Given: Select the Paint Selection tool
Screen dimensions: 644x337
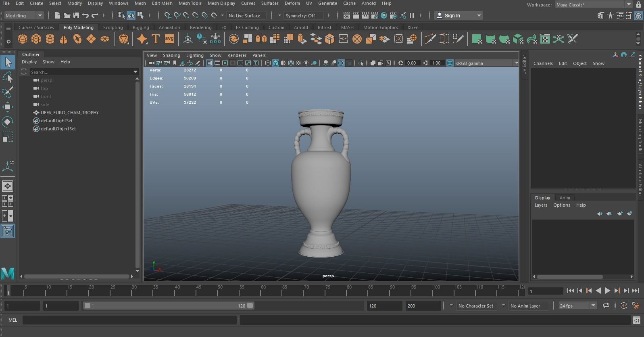Looking at the screenshot, I should [8, 92].
